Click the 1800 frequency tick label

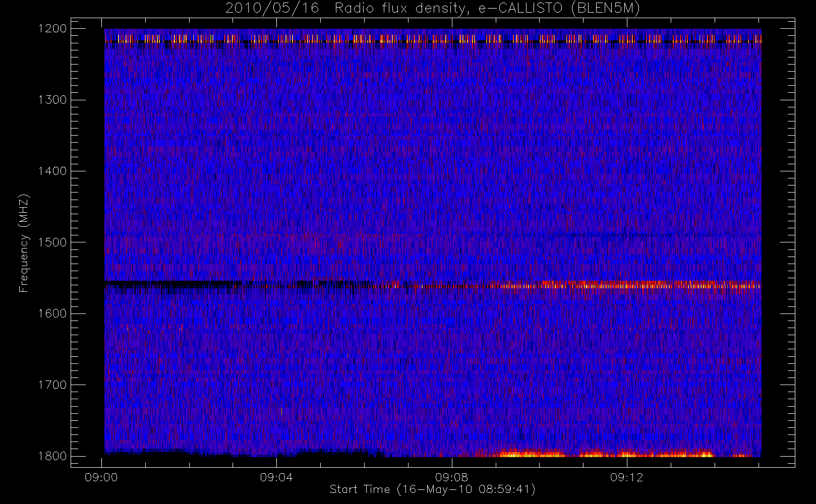[52, 456]
